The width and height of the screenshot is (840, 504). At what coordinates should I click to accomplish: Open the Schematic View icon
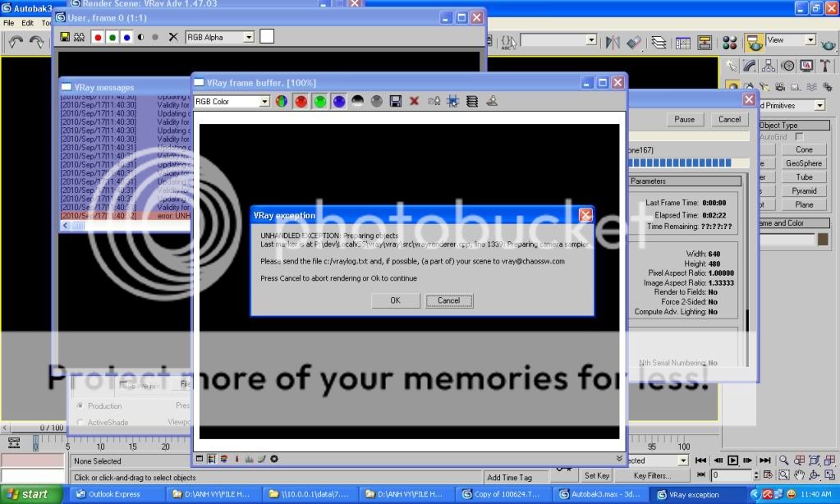tap(705, 43)
